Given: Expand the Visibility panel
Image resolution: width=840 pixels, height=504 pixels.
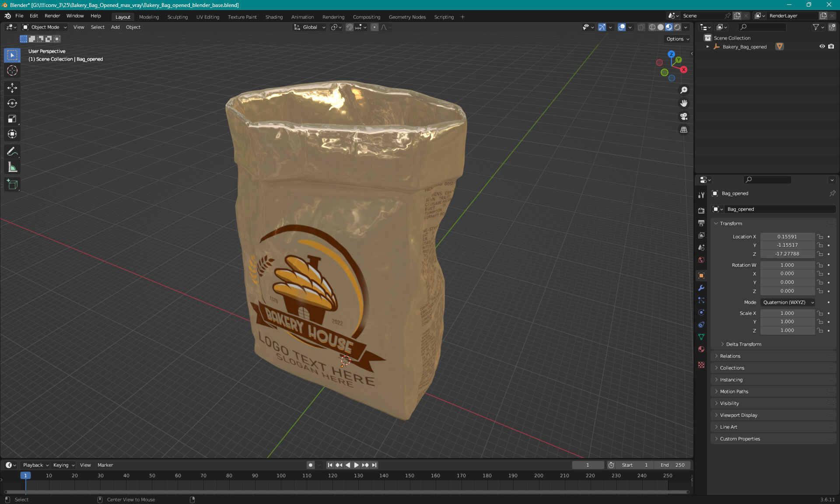Looking at the screenshot, I should click(729, 403).
